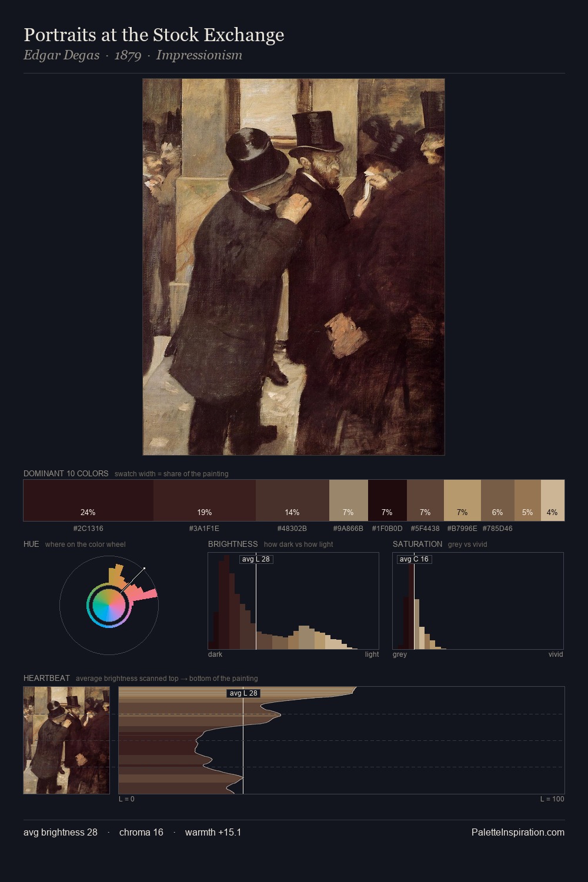Screen dimensions: 588x882
Task: Click the hex code #3A1F1E
Action: (204, 529)
